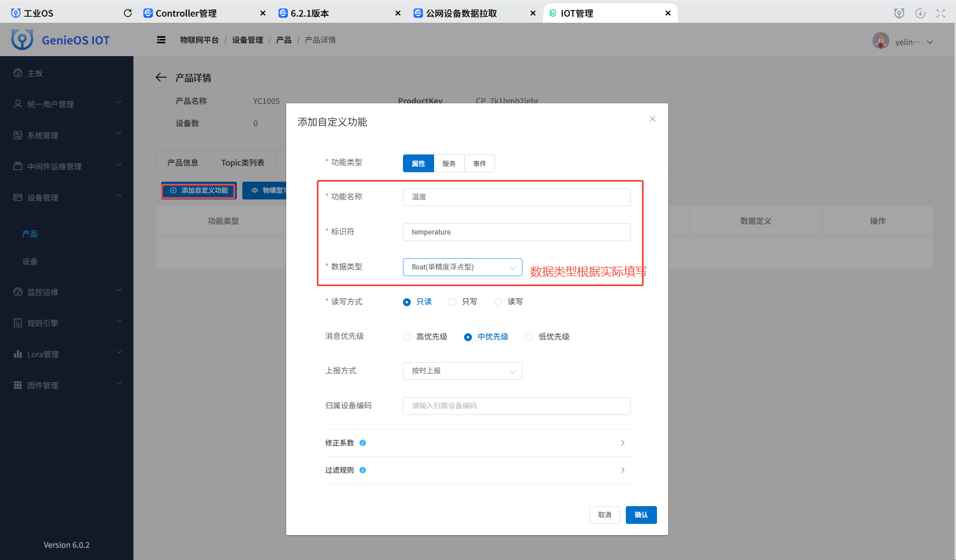Click the 规则引擎 sidebar icon
This screenshot has width=956, height=560.
[17, 323]
